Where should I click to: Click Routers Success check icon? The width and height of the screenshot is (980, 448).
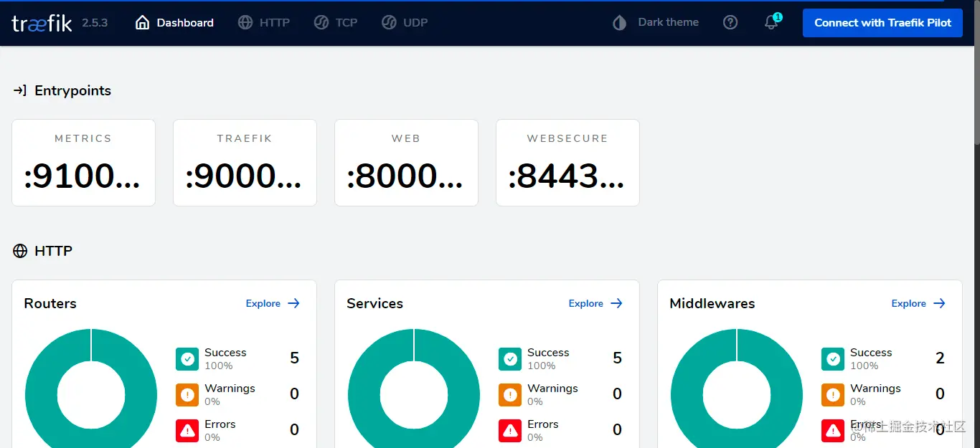187,359
